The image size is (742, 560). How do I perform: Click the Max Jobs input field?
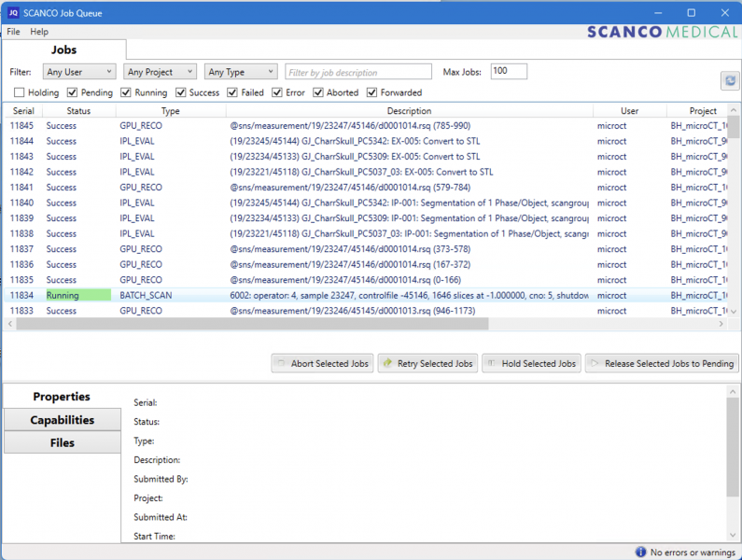click(x=509, y=72)
